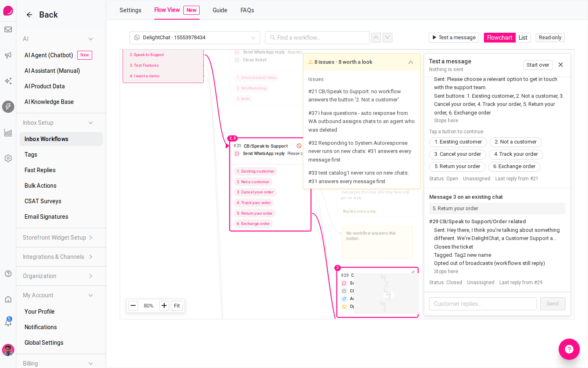Screen dimensions: 588x368
Task: Toggle Read-only mode
Action: point(550,38)
